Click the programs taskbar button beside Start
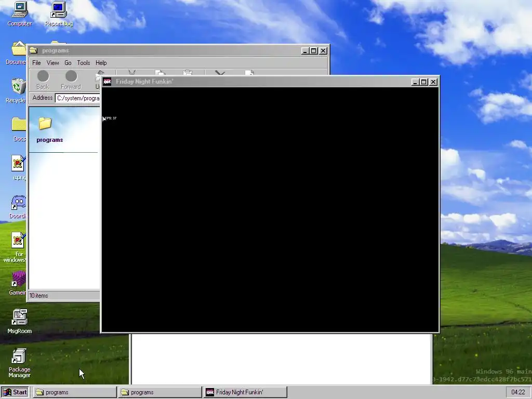This screenshot has height=399, width=532. pyautogui.click(x=75, y=392)
